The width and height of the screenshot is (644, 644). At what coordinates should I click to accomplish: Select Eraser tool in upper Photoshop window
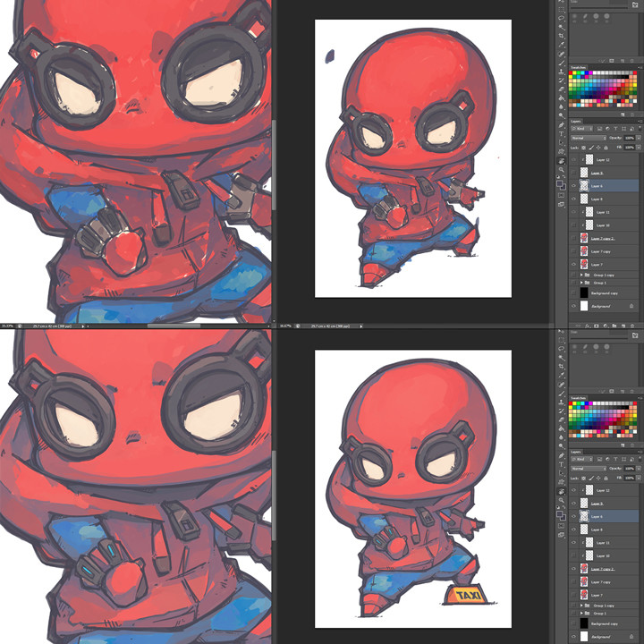pyautogui.click(x=562, y=89)
